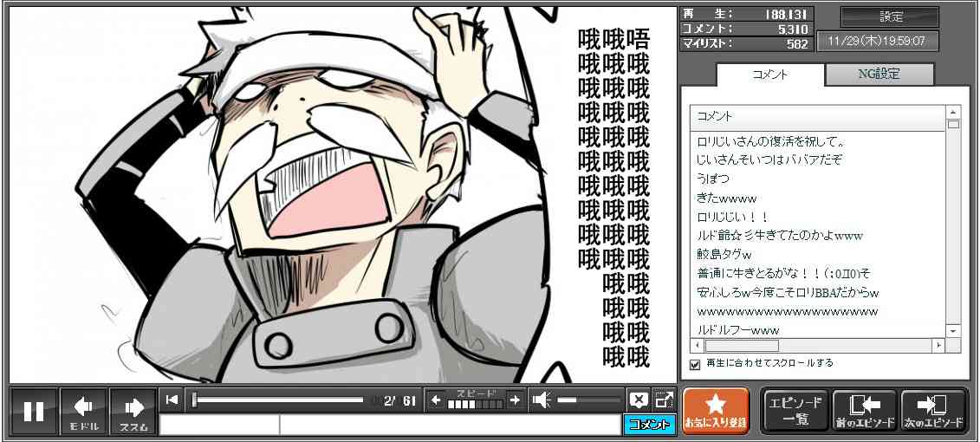Submit comment with the blue コメント button
The width and height of the screenshot is (980, 442).
pyautogui.click(x=649, y=425)
